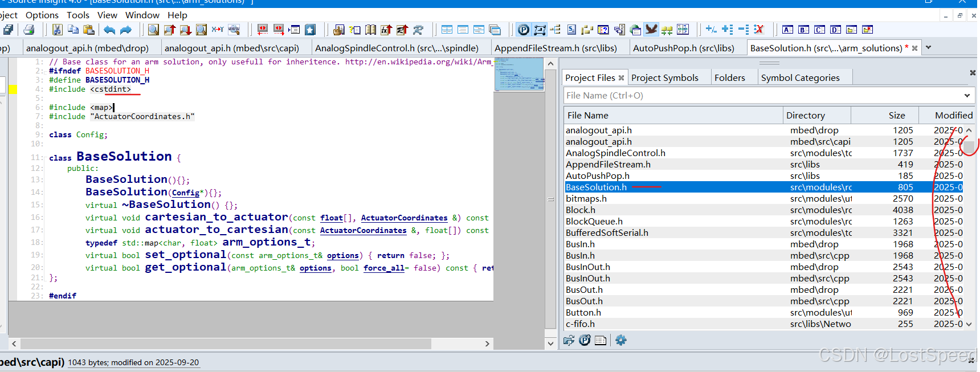The width and height of the screenshot is (980, 372).
Task: Click the Cascade Windows icon
Action: click(x=495, y=30)
